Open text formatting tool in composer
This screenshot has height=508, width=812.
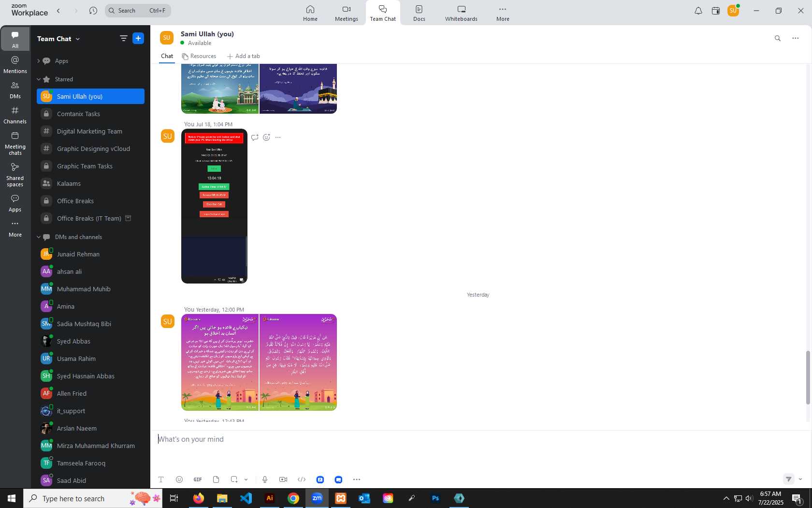[161, 479]
